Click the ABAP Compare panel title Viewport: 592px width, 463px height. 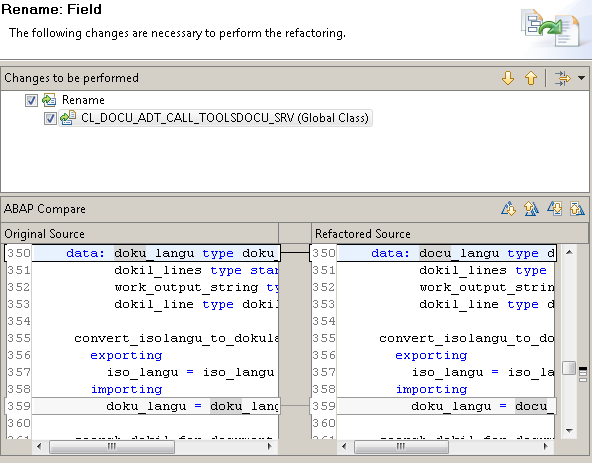click(x=45, y=209)
